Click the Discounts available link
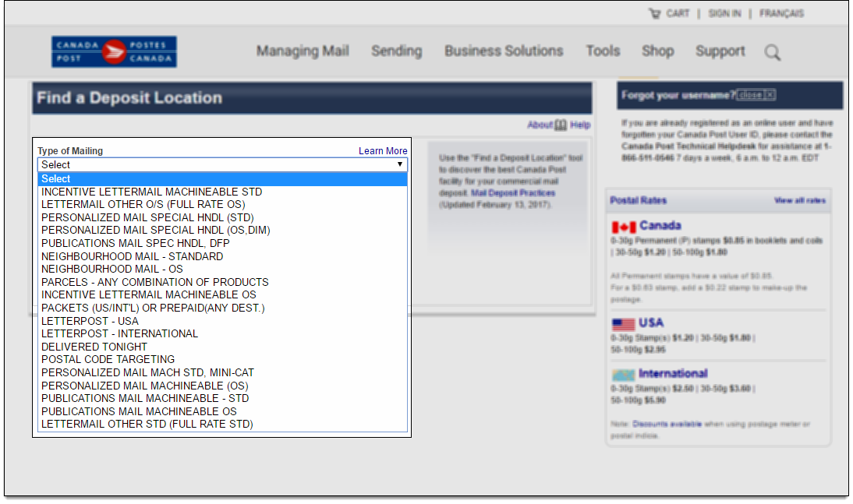The image size is (853, 504). [x=667, y=424]
